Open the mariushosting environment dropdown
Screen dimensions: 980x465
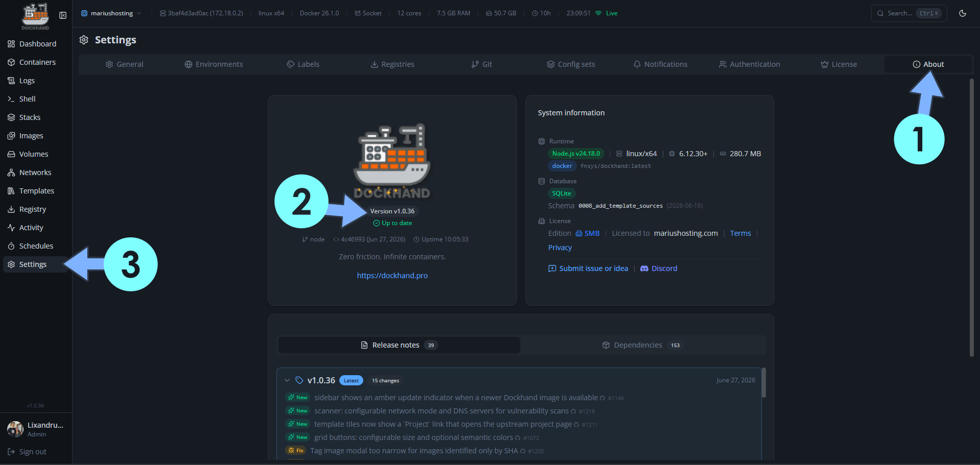[111, 13]
